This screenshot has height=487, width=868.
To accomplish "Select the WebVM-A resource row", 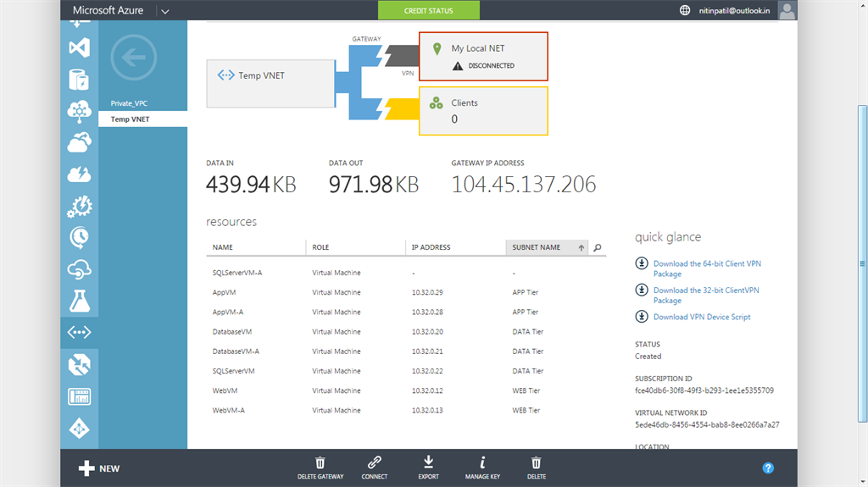I will coord(406,410).
